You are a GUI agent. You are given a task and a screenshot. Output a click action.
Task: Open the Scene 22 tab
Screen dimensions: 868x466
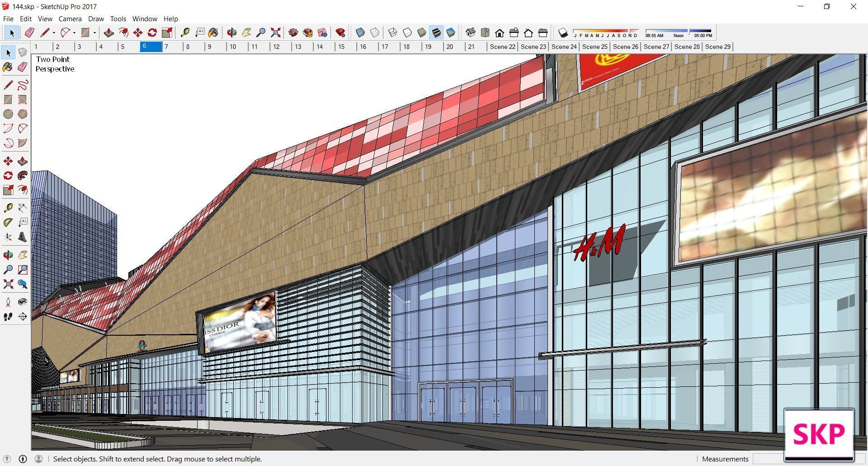pos(503,47)
